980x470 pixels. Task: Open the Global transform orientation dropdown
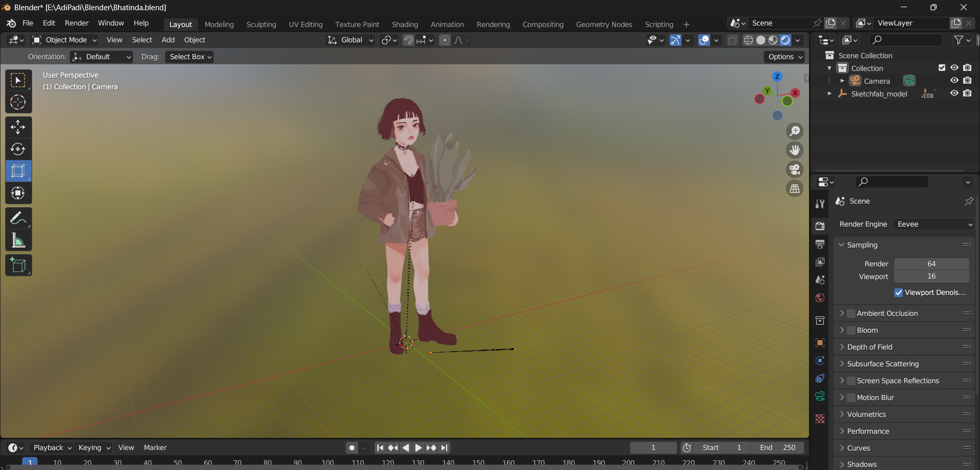pyautogui.click(x=350, y=40)
